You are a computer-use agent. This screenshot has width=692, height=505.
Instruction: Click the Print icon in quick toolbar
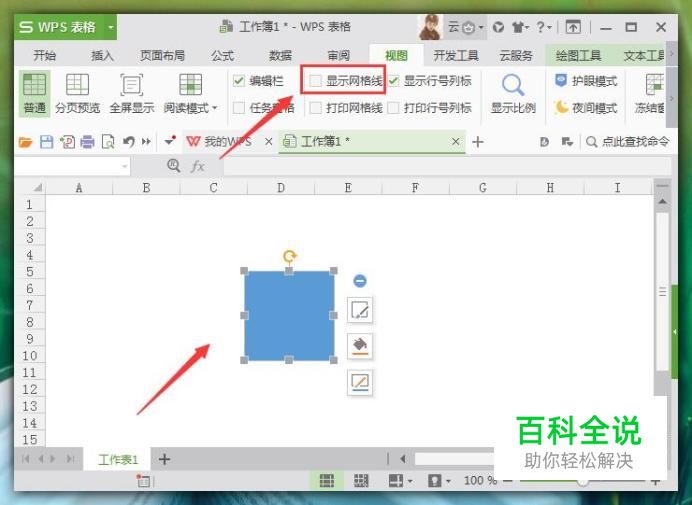(x=87, y=142)
